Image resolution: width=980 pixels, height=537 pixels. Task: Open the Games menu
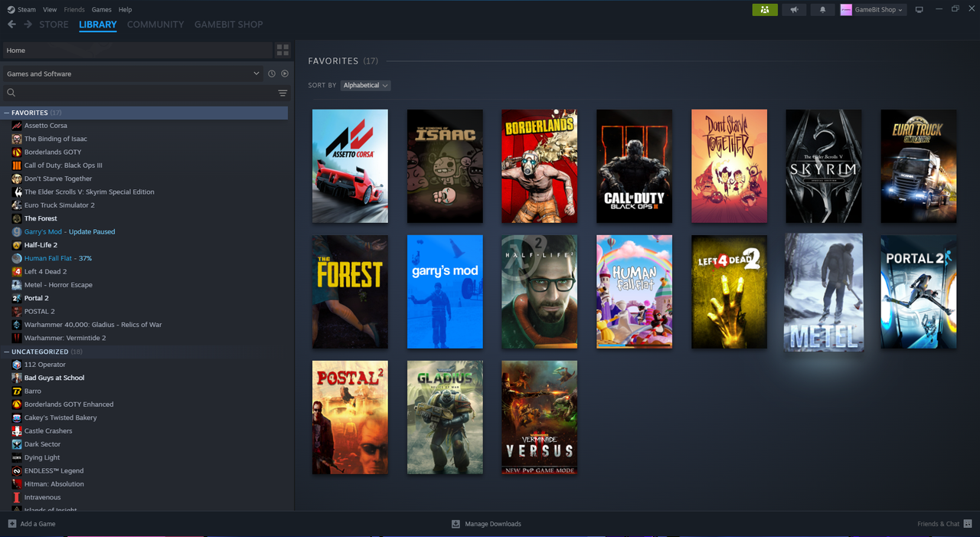coord(101,9)
